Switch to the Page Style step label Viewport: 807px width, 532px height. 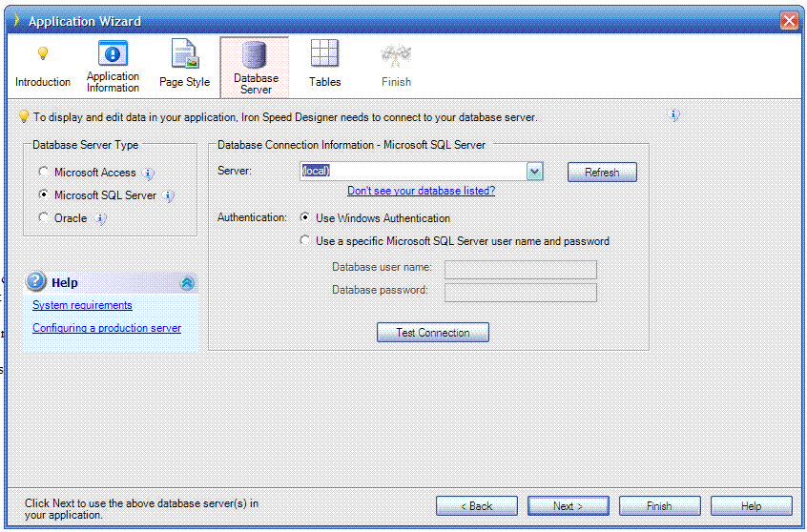click(184, 82)
